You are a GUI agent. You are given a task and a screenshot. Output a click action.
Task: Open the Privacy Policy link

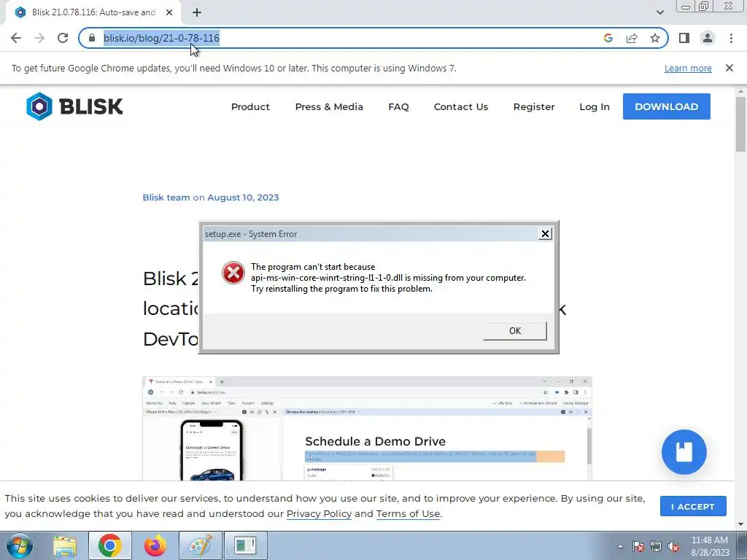click(319, 514)
